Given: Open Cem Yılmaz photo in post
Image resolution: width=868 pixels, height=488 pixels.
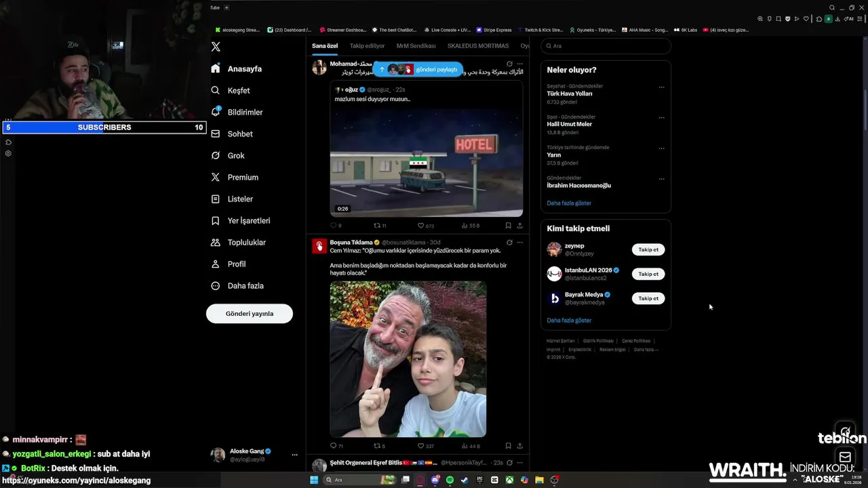Looking at the screenshot, I should click(408, 359).
